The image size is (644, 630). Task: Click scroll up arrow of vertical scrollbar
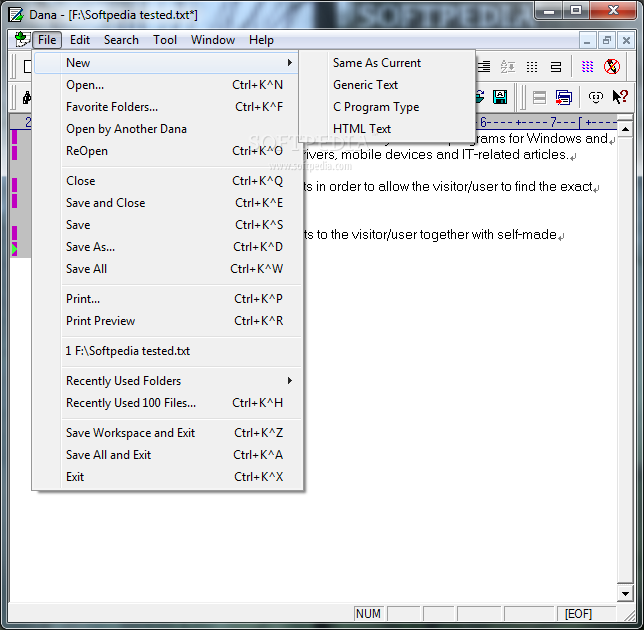(x=625, y=129)
